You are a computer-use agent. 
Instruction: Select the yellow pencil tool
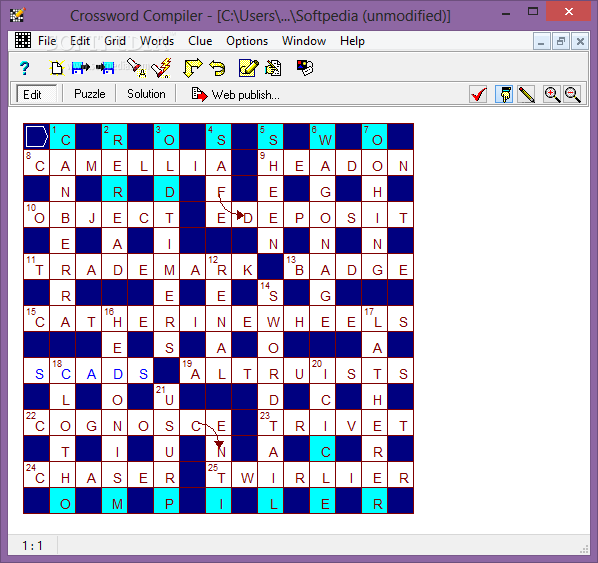[526, 94]
